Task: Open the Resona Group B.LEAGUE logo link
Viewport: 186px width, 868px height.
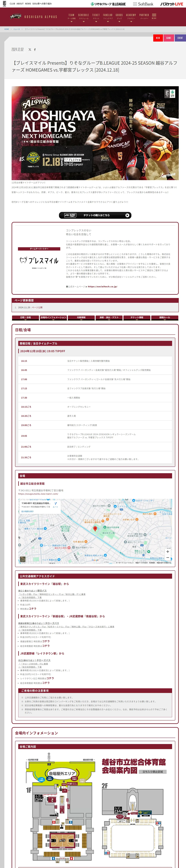Action: 108,4
